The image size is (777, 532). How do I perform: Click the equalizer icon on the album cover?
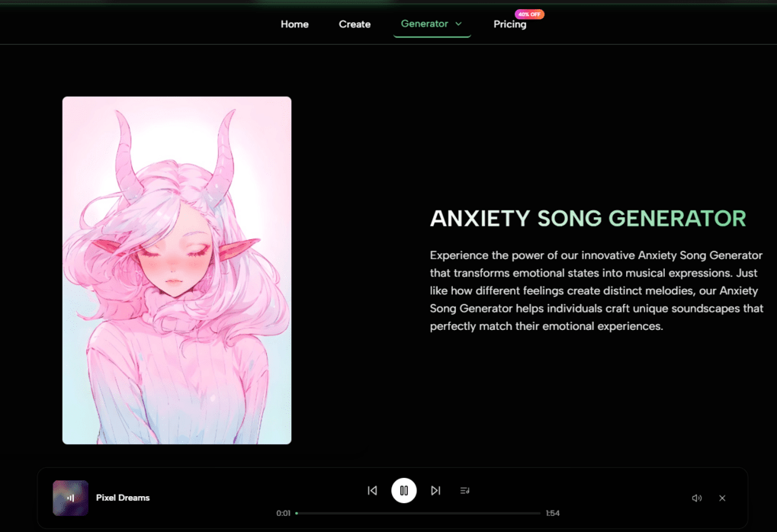69,497
